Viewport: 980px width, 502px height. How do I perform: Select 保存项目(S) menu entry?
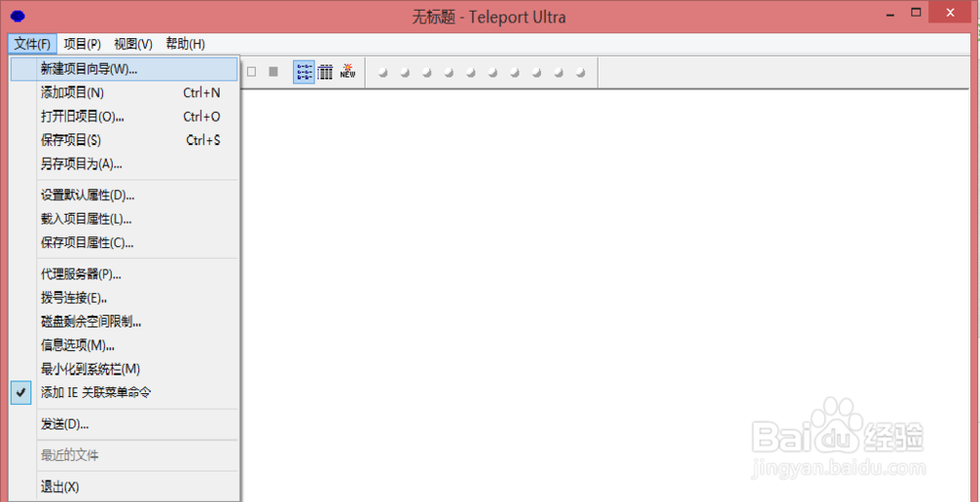(124, 140)
